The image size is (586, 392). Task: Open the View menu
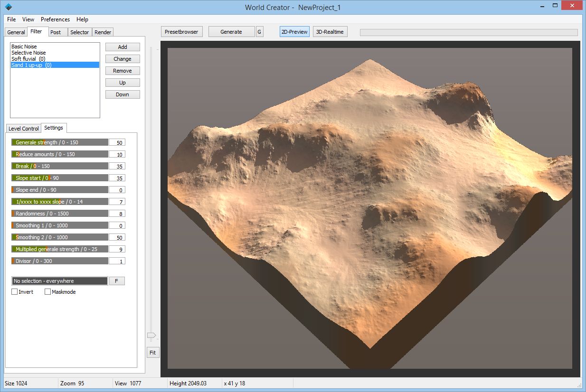28,19
